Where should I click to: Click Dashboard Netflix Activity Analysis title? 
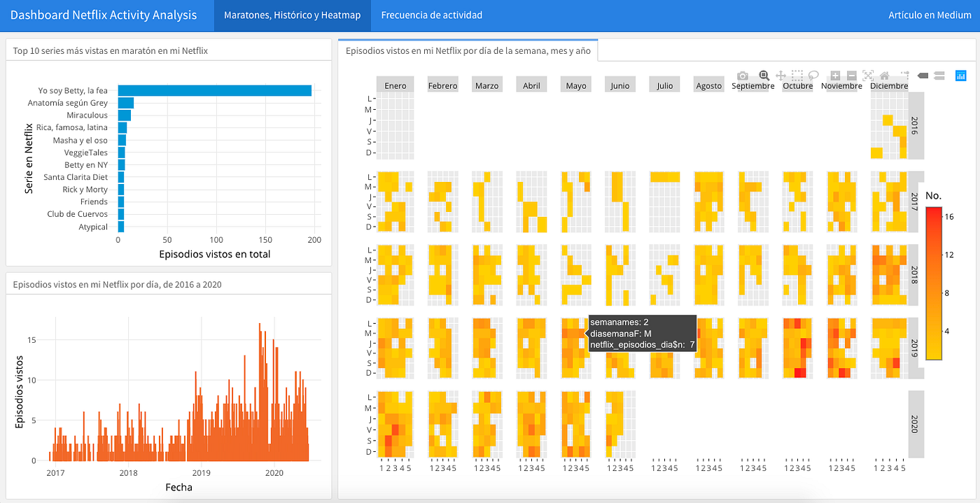104,15
